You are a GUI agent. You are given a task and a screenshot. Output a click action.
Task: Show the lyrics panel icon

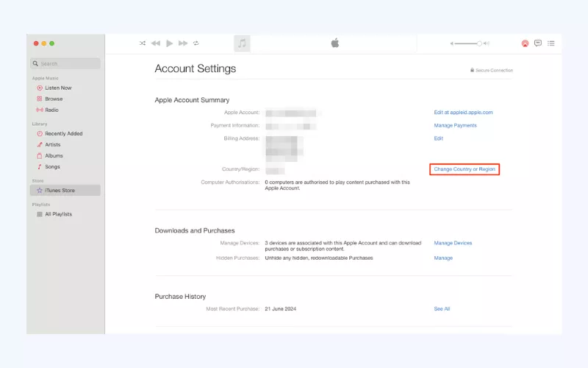point(538,43)
